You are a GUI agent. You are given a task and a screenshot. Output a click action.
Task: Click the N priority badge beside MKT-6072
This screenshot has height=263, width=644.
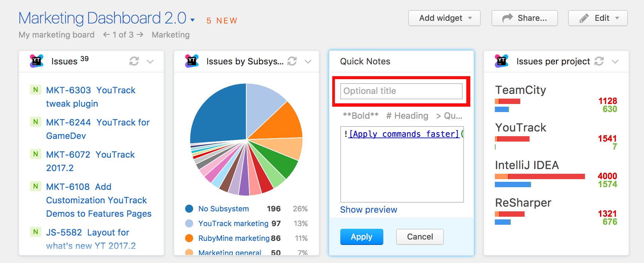click(36, 154)
